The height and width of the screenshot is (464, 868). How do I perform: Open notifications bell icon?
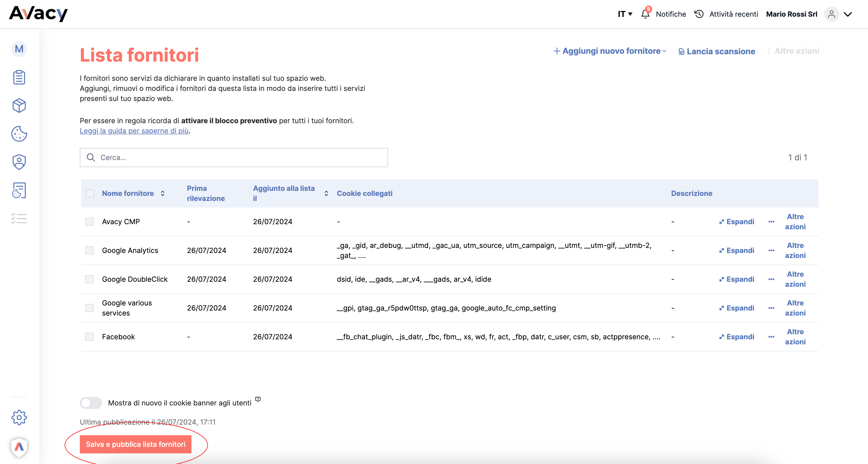coord(645,14)
